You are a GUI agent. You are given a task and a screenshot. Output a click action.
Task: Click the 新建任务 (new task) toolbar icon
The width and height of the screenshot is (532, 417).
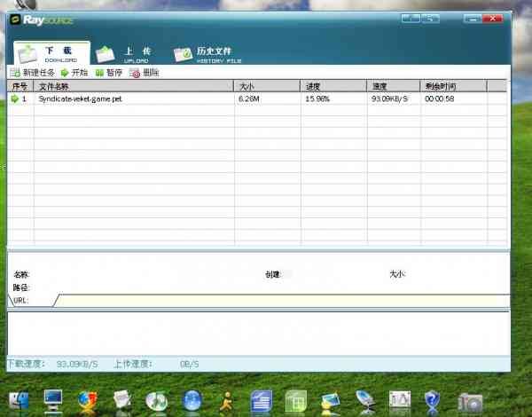15,73
